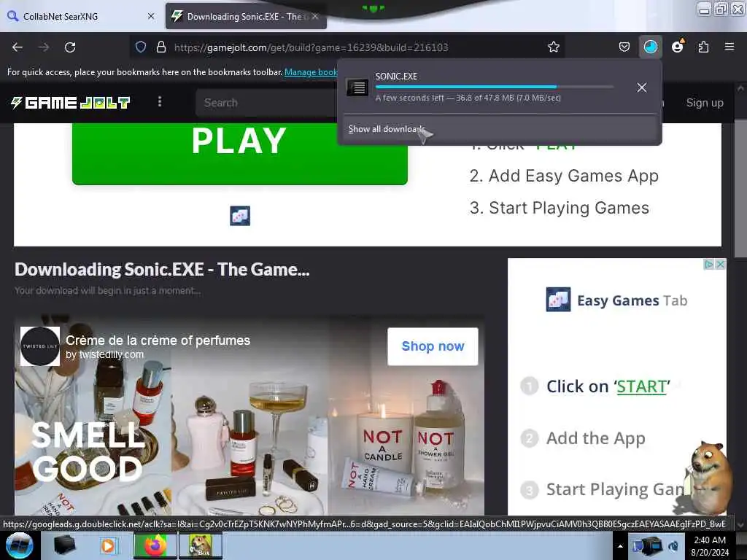
Task: Bookmark this page with the star
Action: 553,47
